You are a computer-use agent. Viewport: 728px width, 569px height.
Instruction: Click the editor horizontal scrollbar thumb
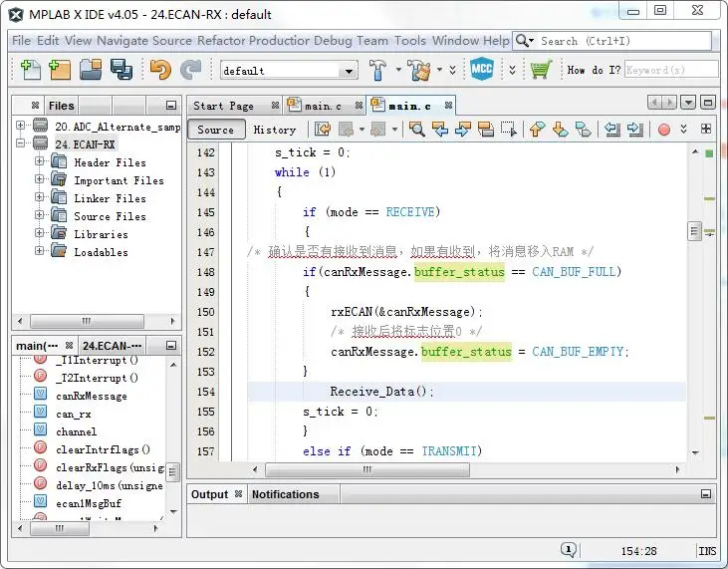(367, 469)
